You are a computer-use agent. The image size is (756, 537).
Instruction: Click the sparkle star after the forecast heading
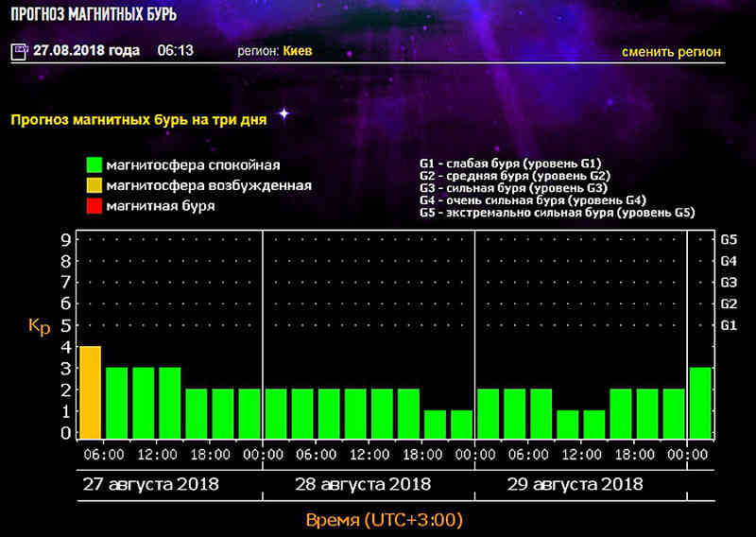[283, 114]
